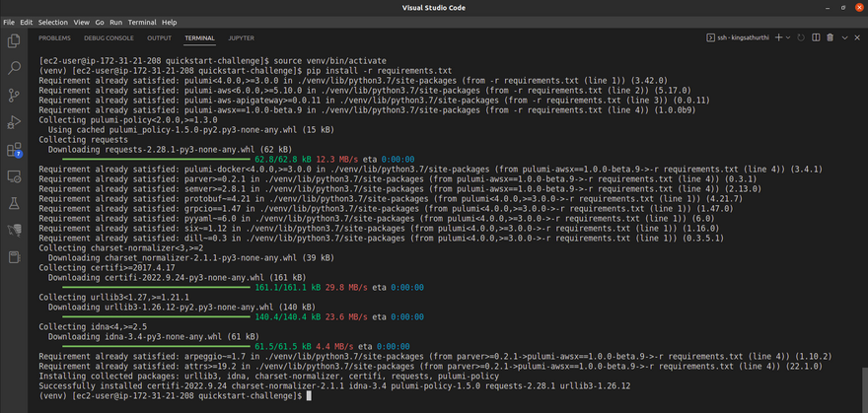Image resolution: width=868 pixels, height=413 pixels.
Task: Open the Selection menu
Action: click(53, 22)
